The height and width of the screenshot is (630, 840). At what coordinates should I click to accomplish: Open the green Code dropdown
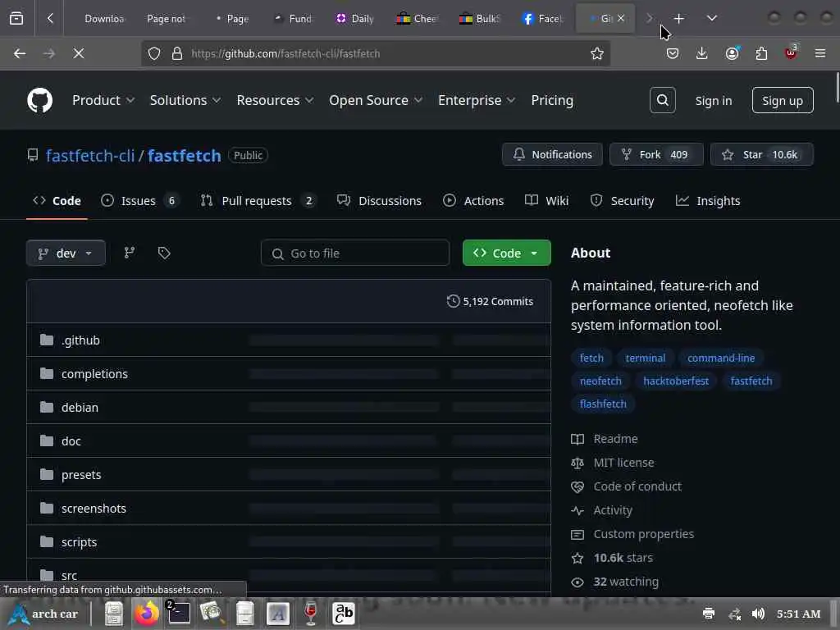[506, 253]
